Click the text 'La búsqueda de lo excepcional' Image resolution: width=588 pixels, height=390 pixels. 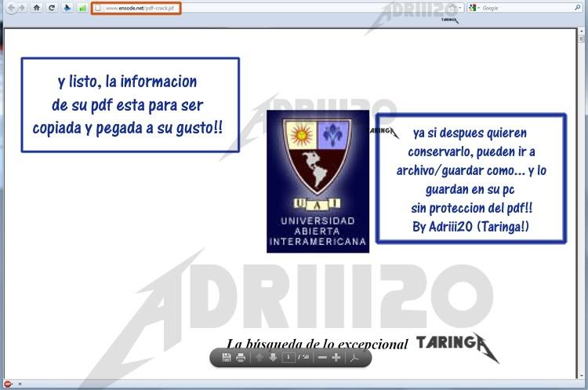pos(318,344)
